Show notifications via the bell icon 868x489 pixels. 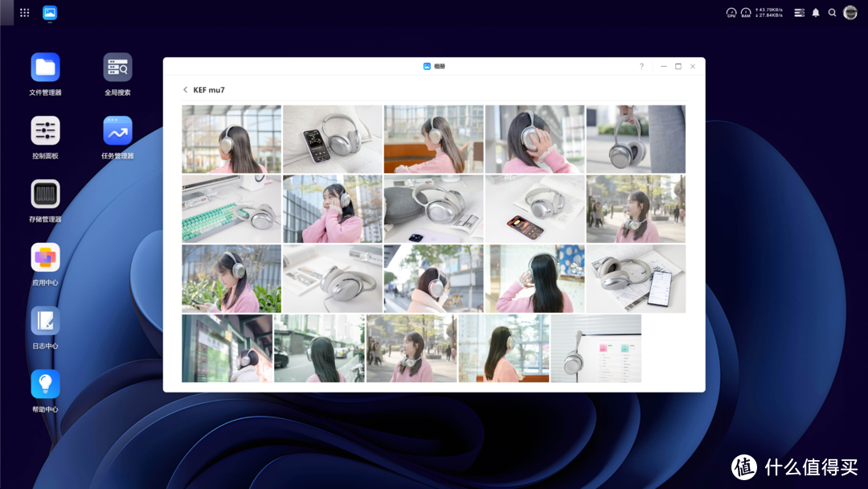pyautogui.click(x=816, y=13)
